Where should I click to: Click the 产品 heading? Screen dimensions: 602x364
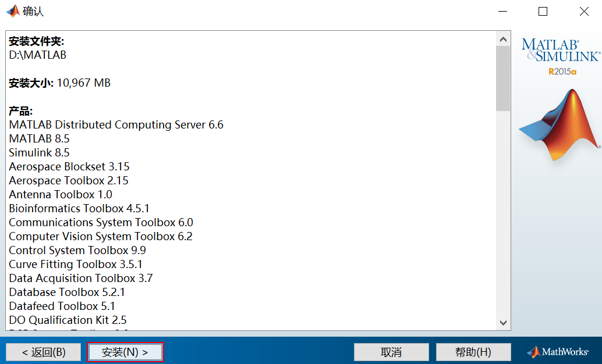click(x=21, y=111)
